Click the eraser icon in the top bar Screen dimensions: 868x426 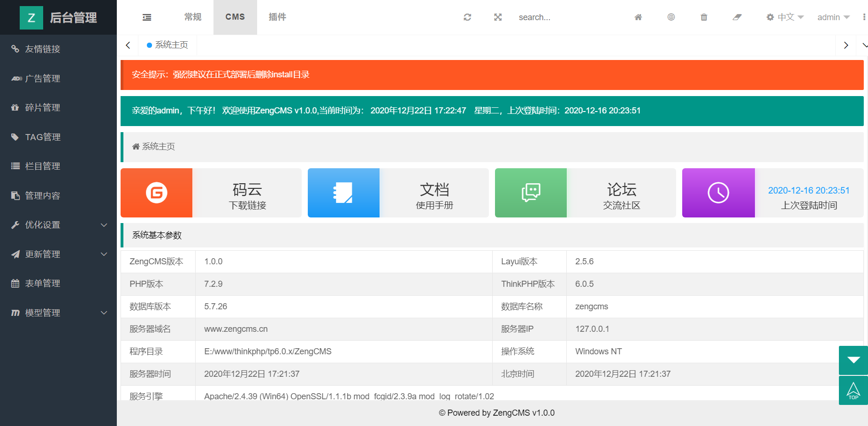click(737, 17)
